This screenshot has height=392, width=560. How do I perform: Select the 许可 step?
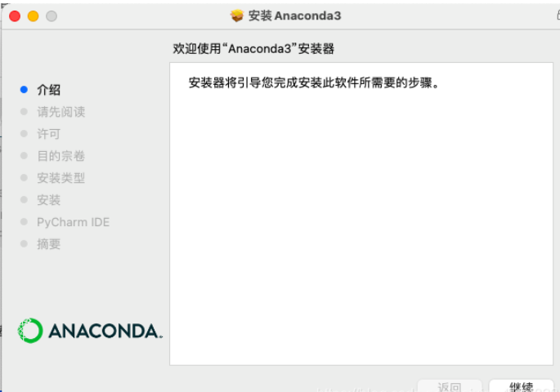tap(48, 134)
